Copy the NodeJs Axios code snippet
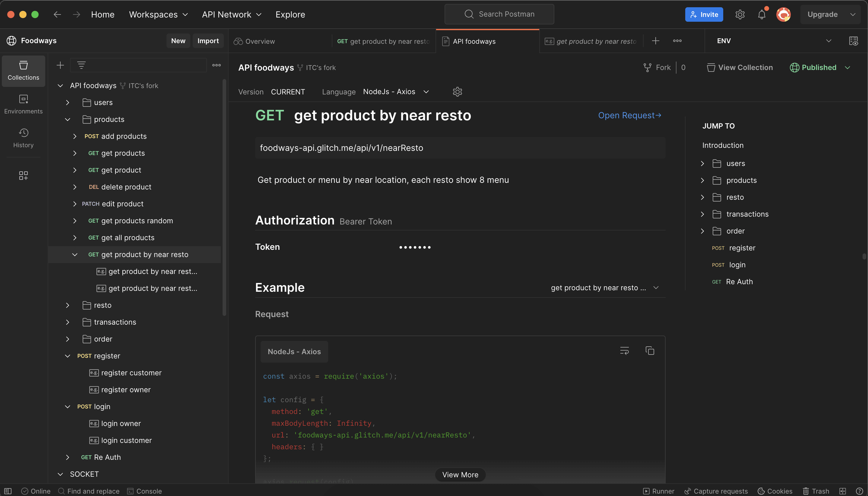Screen dimensions: 868x496 pyautogui.click(x=650, y=351)
